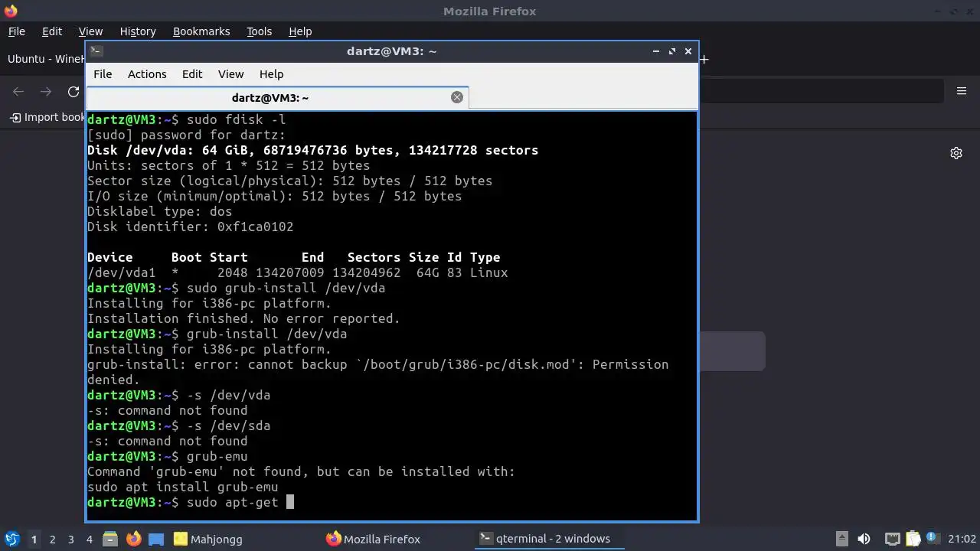
Task: Select the dartz@VM3 terminal tab
Action: (270, 98)
